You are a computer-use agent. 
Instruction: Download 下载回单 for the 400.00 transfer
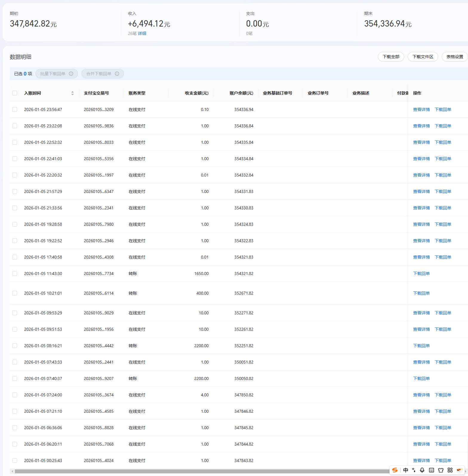421,293
